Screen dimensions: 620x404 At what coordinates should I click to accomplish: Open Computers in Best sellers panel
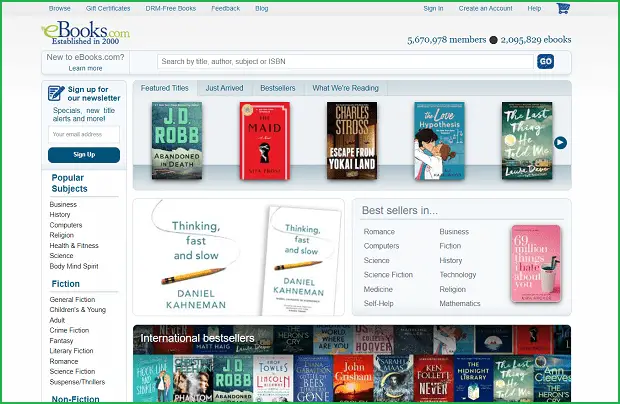pos(381,246)
